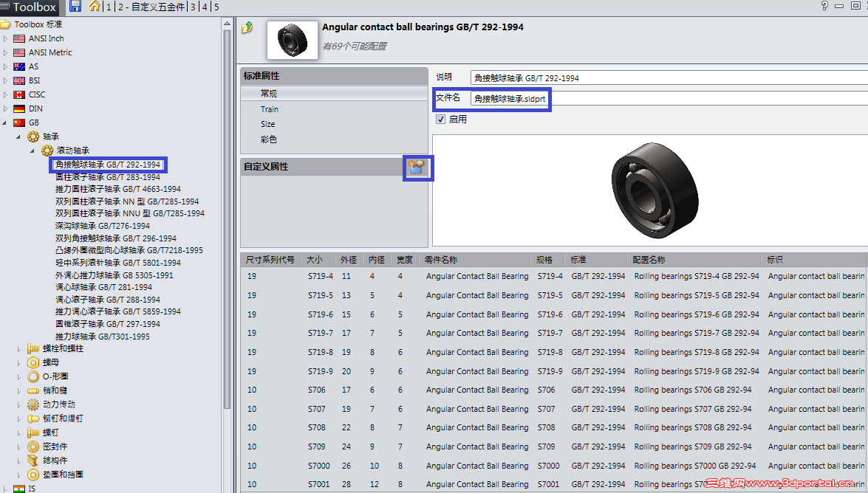Toggle the 启用 enabled checkbox
Image resolution: width=868 pixels, height=493 pixels.
coord(440,119)
